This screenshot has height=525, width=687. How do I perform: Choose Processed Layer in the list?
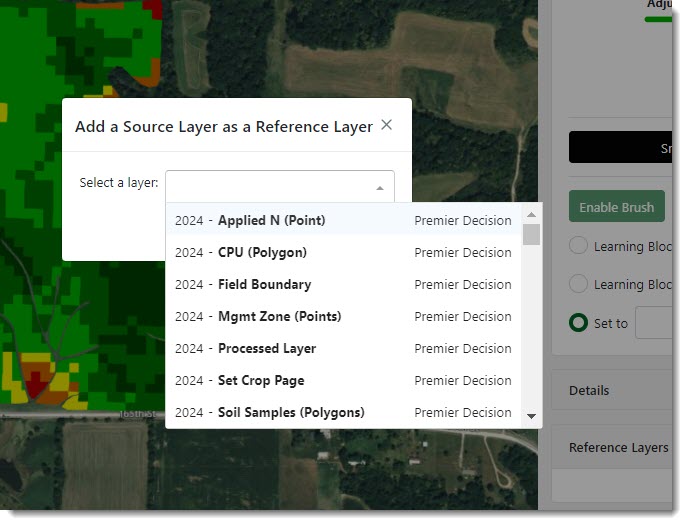click(342, 348)
